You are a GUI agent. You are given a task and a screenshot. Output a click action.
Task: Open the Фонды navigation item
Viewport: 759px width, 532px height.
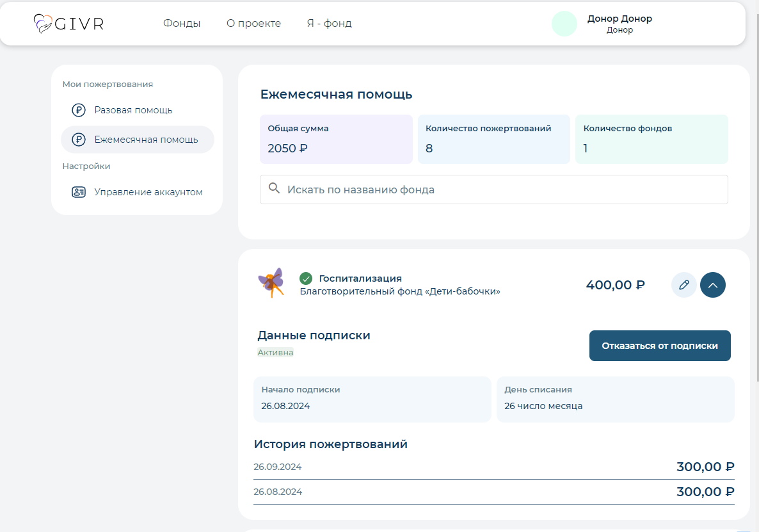click(x=182, y=24)
